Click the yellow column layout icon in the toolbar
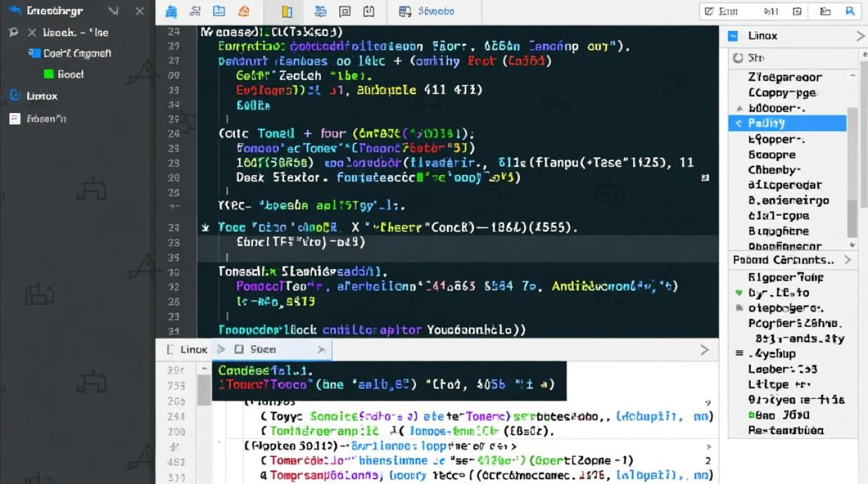 (x=287, y=12)
